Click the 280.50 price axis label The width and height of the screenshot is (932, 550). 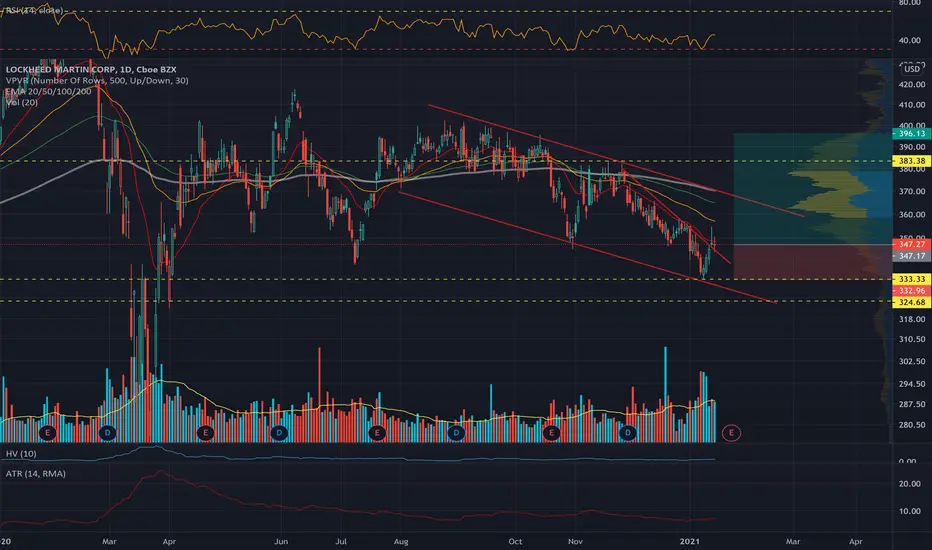tap(912, 425)
